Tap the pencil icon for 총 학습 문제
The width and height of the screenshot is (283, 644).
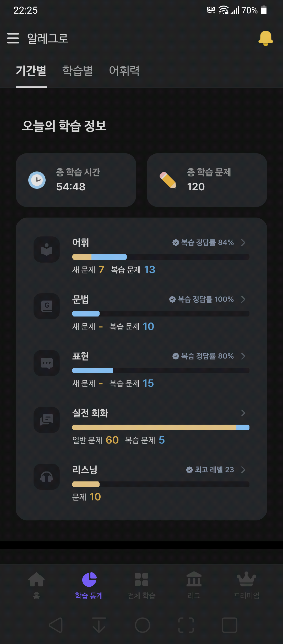pos(168,180)
